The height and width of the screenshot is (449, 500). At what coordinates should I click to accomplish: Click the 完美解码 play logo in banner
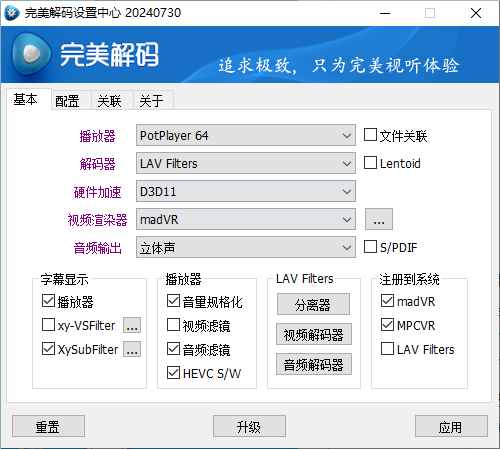tap(32, 54)
